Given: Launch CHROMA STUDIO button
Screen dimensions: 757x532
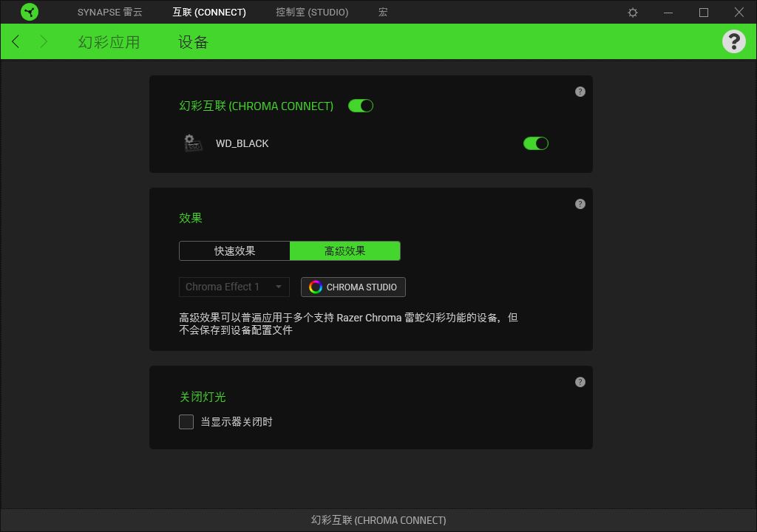Looking at the screenshot, I should pyautogui.click(x=353, y=287).
